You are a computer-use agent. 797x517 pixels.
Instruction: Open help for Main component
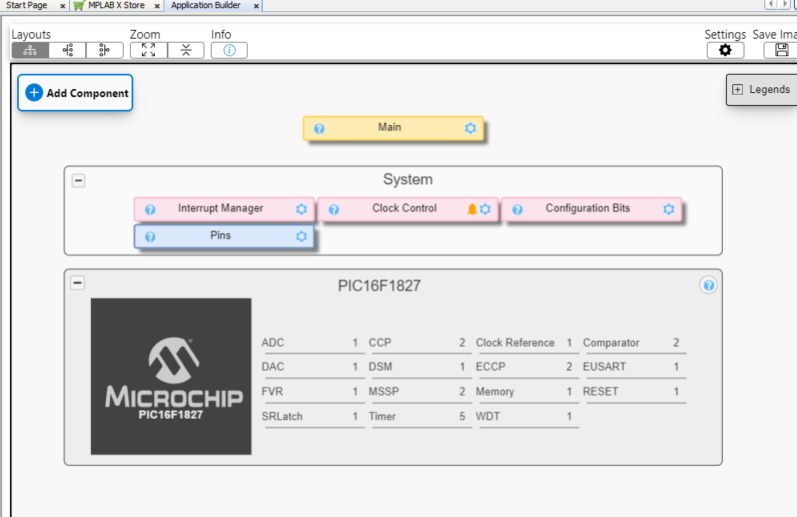coord(319,129)
